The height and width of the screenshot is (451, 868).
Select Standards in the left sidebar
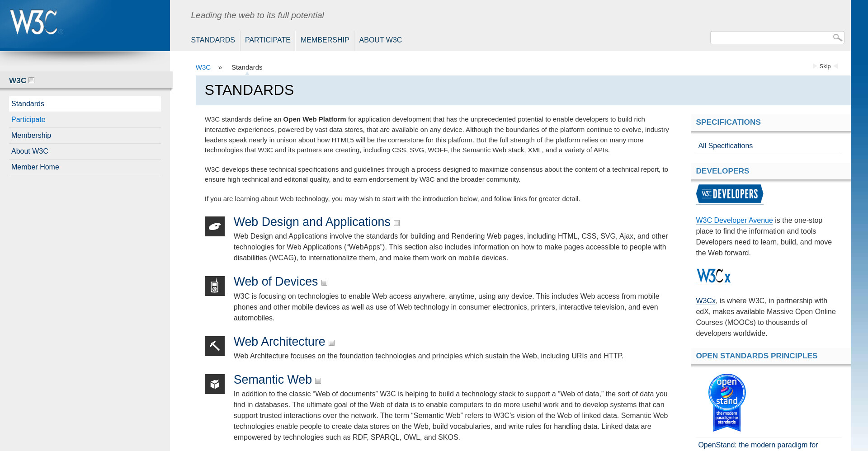[85, 104]
